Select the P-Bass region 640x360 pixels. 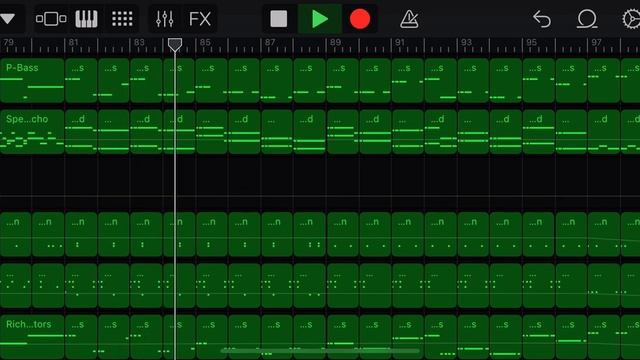(x=32, y=80)
